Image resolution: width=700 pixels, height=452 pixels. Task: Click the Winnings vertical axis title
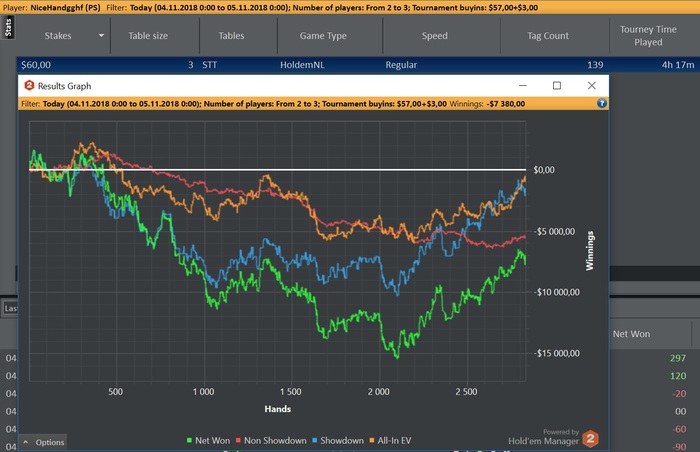590,250
